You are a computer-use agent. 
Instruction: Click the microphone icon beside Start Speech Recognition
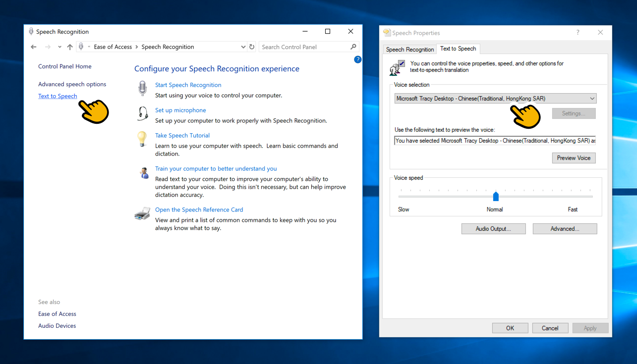(142, 89)
